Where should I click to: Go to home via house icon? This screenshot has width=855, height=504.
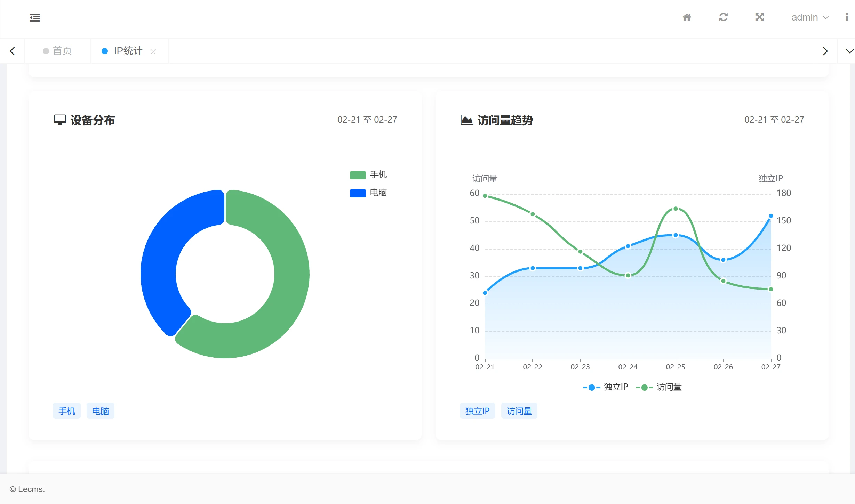coord(687,17)
